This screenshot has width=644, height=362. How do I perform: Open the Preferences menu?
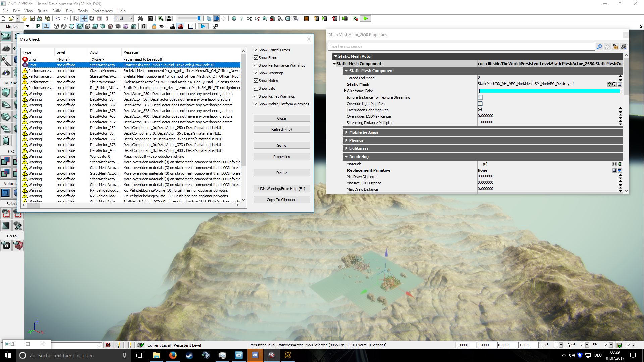102,11
